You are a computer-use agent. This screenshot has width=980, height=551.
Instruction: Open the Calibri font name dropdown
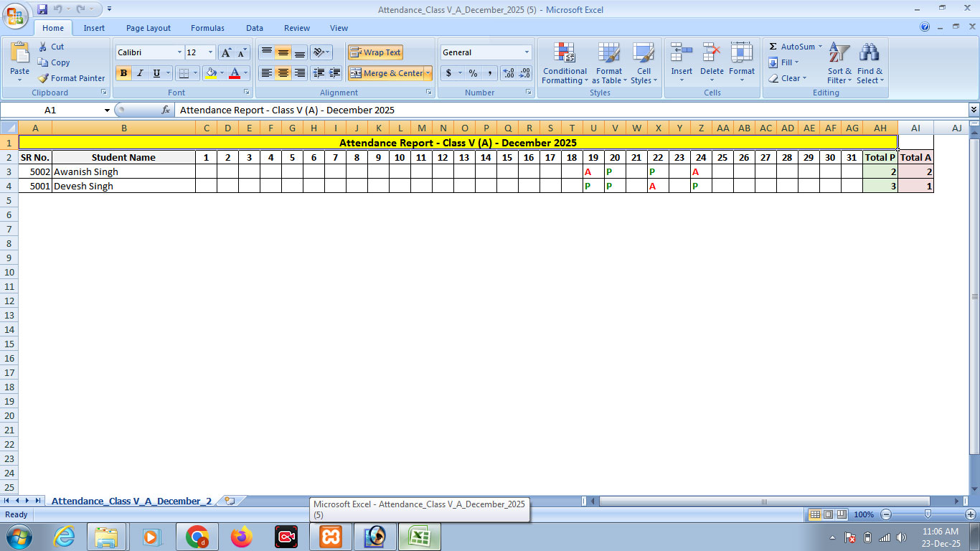(179, 52)
